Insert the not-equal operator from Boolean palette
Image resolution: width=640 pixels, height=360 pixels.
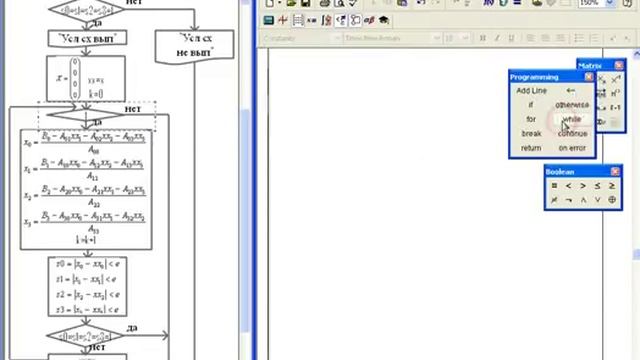coord(554,200)
